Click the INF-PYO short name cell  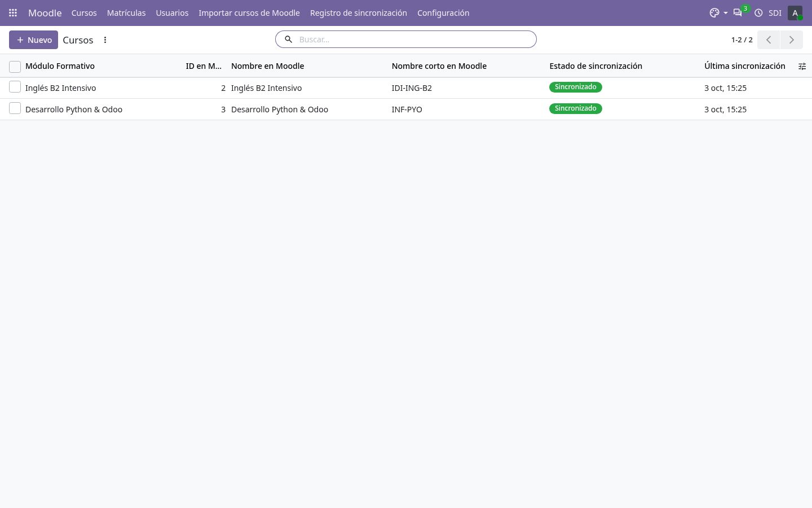[407, 110]
